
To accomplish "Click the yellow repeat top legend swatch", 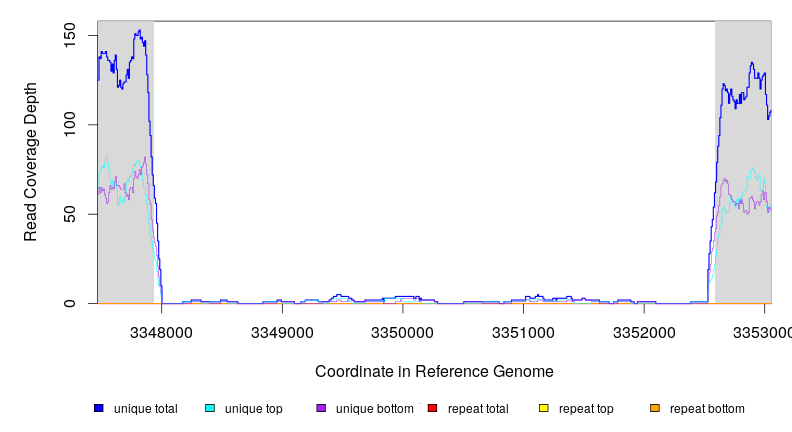I will tap(544, 409).
